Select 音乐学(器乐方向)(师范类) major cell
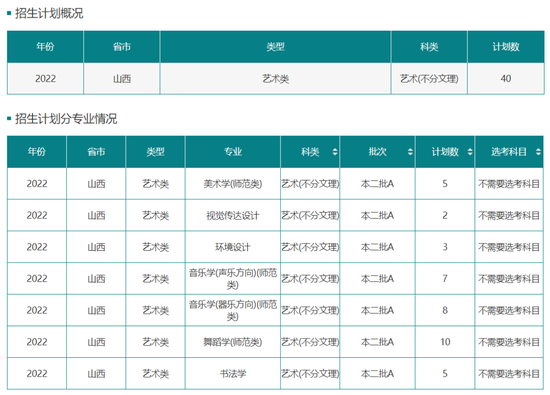The width and height of the screenshot is (550, 395). (233, 310)
